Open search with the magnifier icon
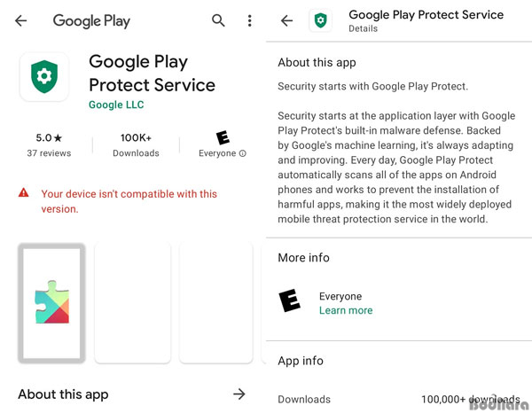This screenshot has height=413, width=532. point(218,20)
